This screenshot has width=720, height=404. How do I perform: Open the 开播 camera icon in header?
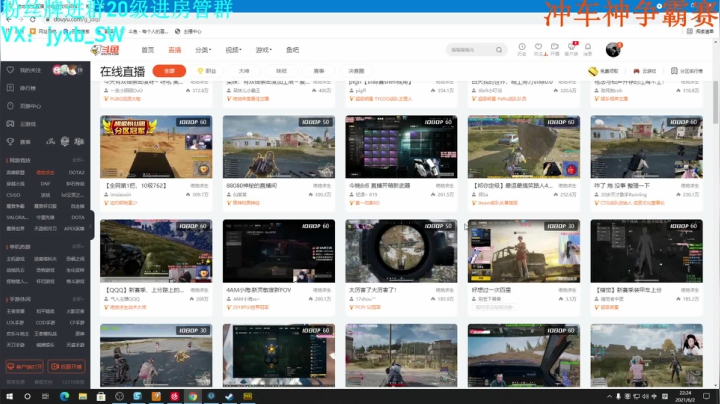point(555,47)
